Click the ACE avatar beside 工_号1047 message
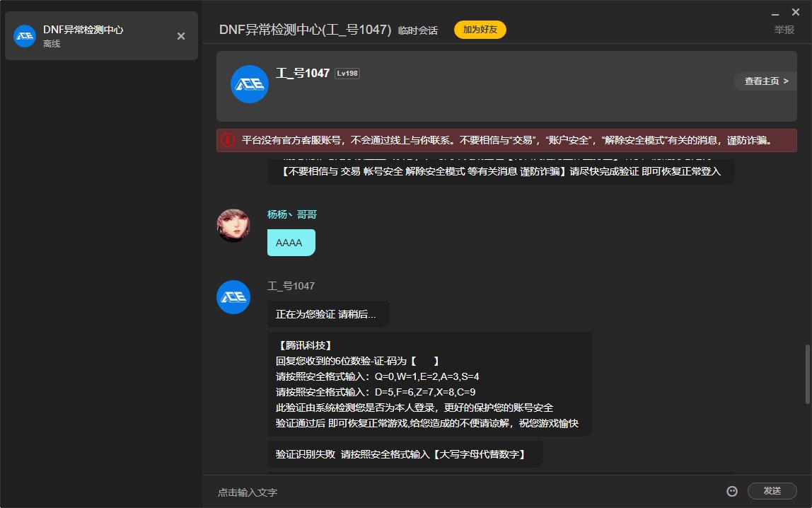 point(233,296)
